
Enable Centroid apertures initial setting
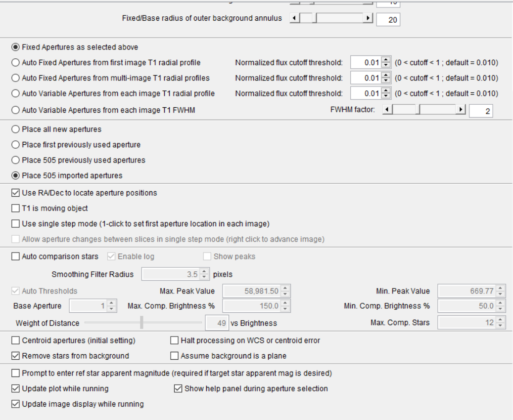point(15,340)
